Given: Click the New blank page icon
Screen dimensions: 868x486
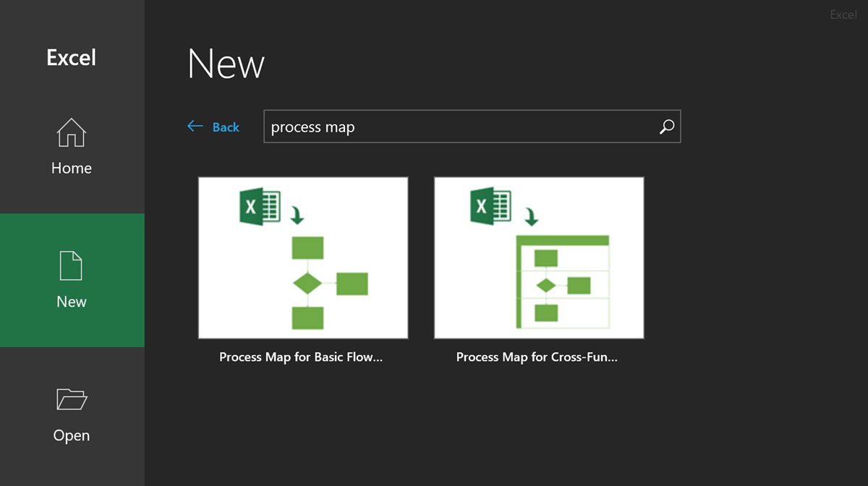Looking at the screenshot, I should click(x=71, y=265).
